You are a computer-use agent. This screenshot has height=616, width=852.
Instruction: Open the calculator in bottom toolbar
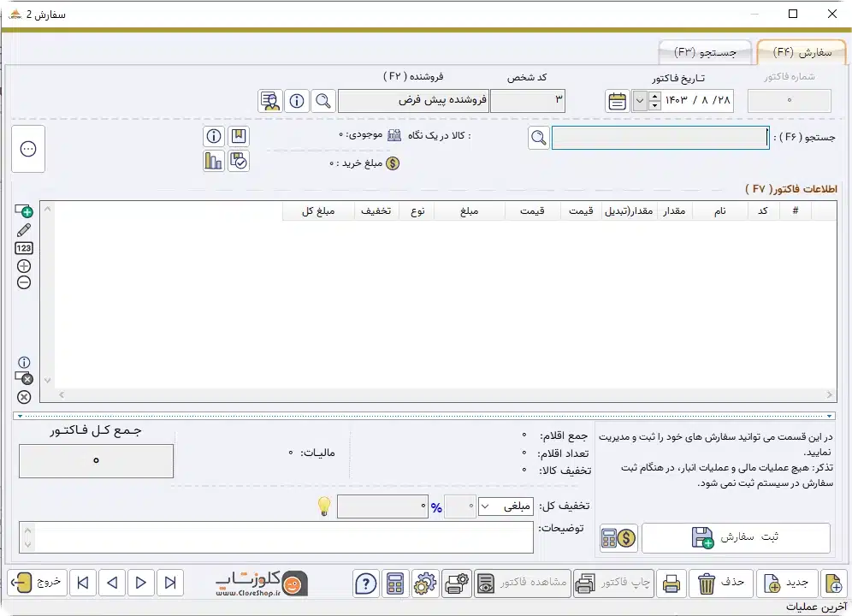pyautogui.click(x=395, y=584)
